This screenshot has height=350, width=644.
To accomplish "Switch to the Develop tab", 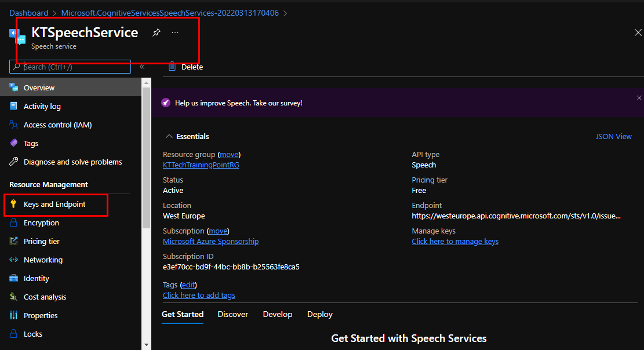I will point(277,315).
